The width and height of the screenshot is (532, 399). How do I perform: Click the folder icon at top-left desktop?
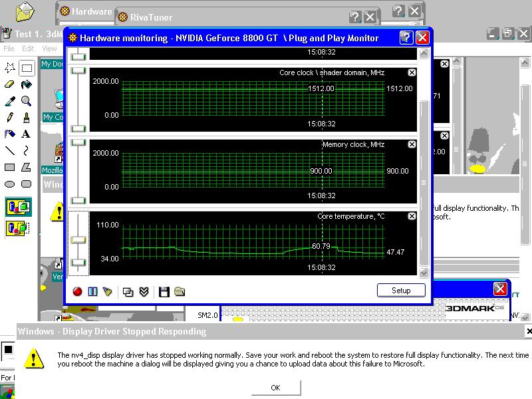(25, 12)
